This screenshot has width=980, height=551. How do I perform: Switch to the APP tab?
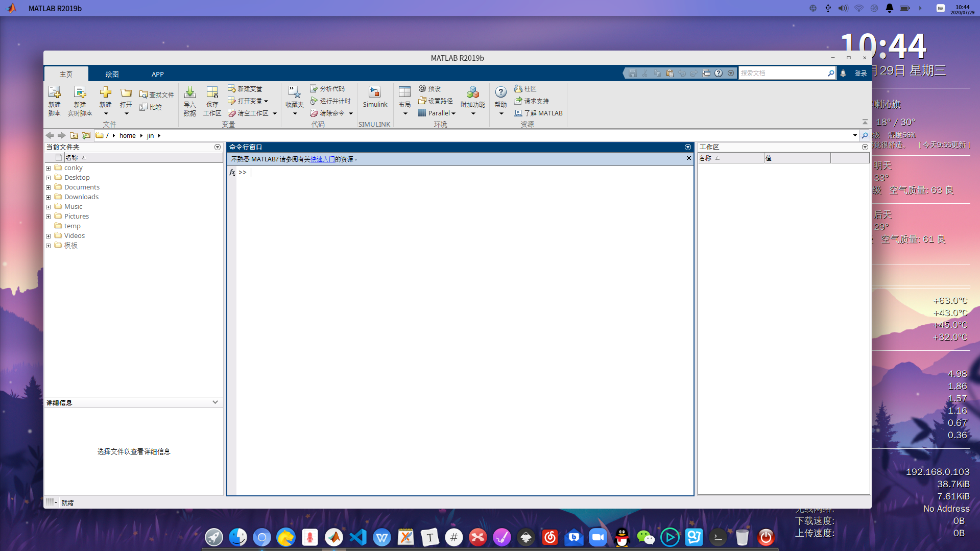tap(157, 74)
